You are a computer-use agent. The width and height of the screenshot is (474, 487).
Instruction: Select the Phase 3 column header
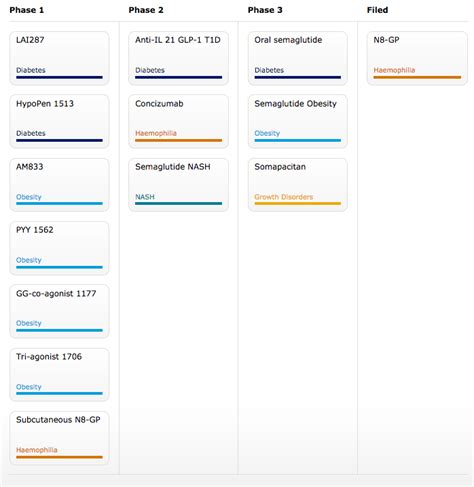pyautogui.click(x=265, y=10)
